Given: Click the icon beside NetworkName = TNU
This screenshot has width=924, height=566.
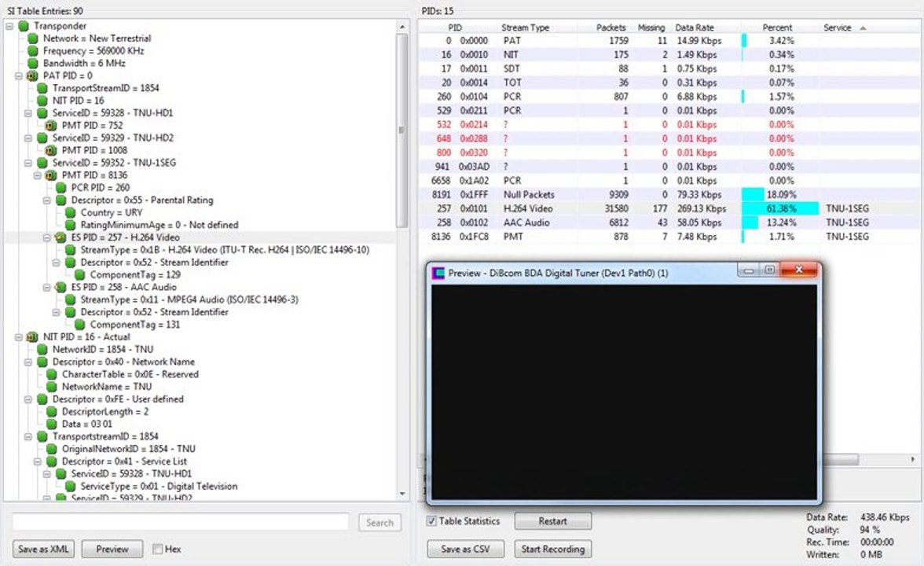Looking at the screenshot, I should pos(51,387).
